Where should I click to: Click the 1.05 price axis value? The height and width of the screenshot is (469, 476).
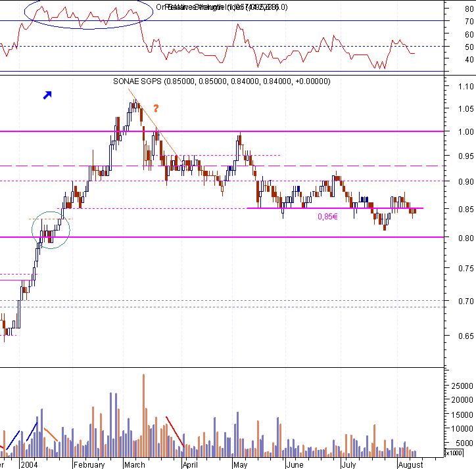pos(466,108)
